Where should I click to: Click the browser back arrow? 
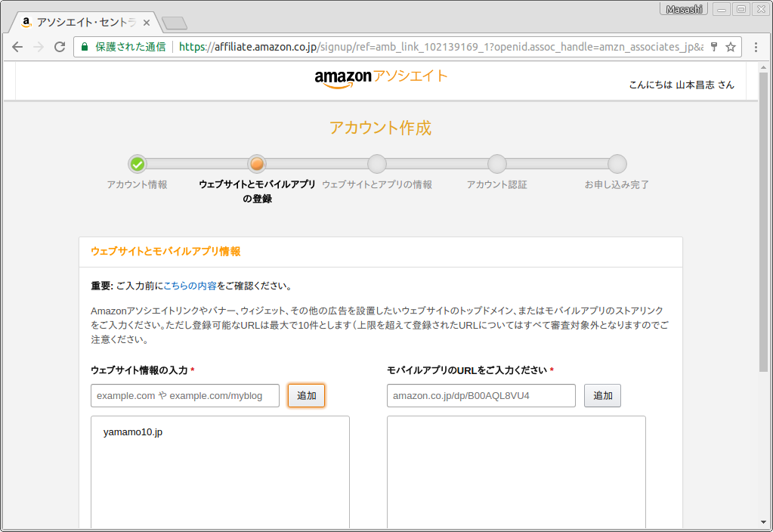click(x=17, y=47)
